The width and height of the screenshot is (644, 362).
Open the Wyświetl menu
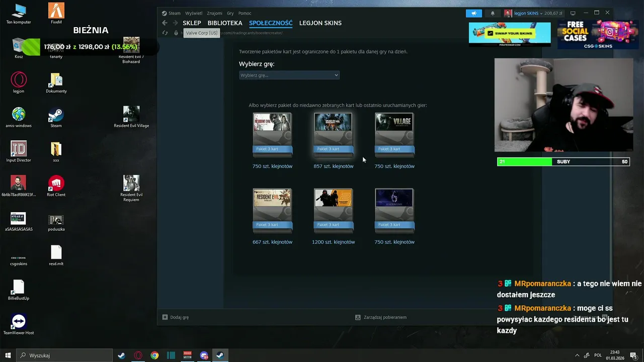point(194,13)
